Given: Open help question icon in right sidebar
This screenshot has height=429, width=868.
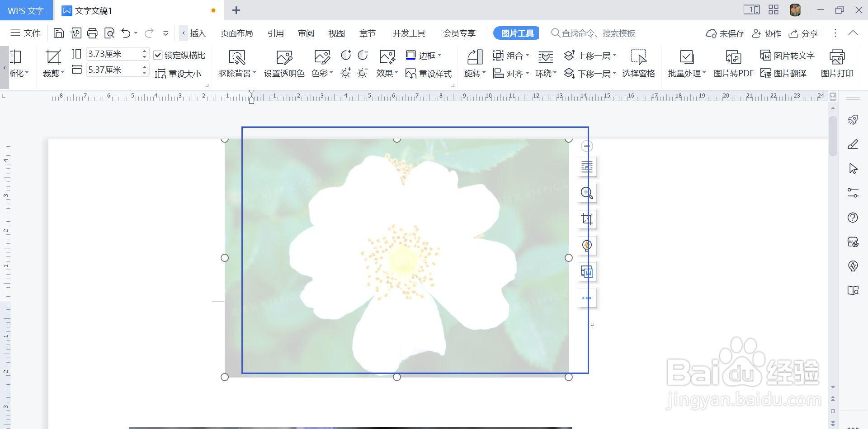Looking at the screenshot, I should pos(853,218).
